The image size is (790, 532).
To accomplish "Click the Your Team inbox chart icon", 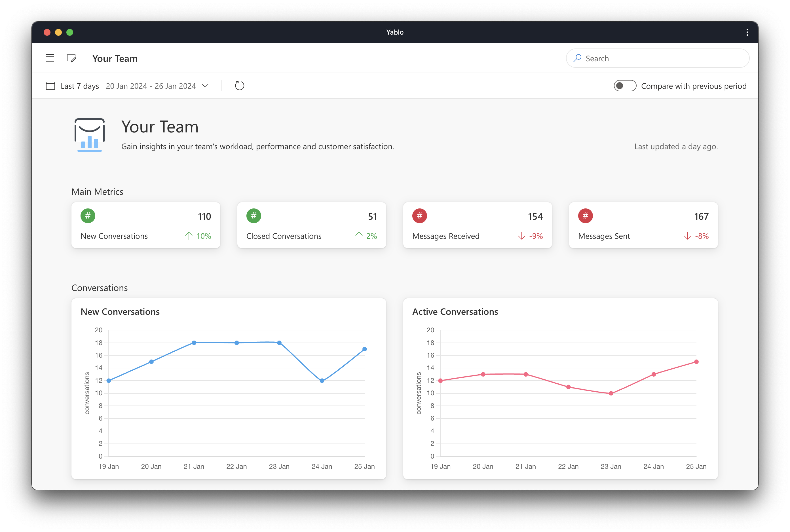I will click(90, 135).
